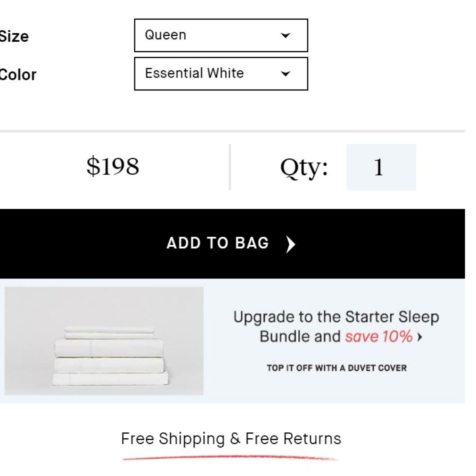Click the Qty: label
476x476 pixels.
point(304,167)
